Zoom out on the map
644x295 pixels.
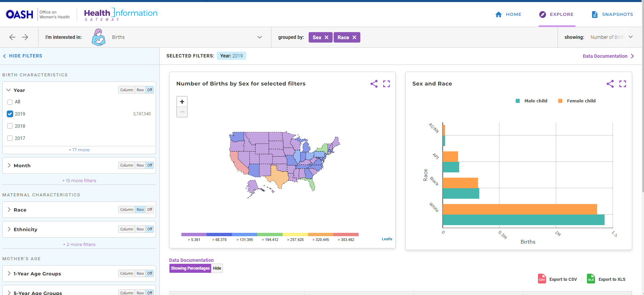tap(182, 112)
